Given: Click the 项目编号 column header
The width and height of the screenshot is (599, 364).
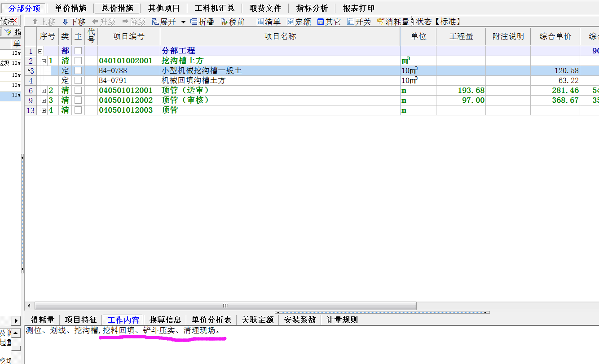Looking at the screenshot, I should click(x=129, y=36).
